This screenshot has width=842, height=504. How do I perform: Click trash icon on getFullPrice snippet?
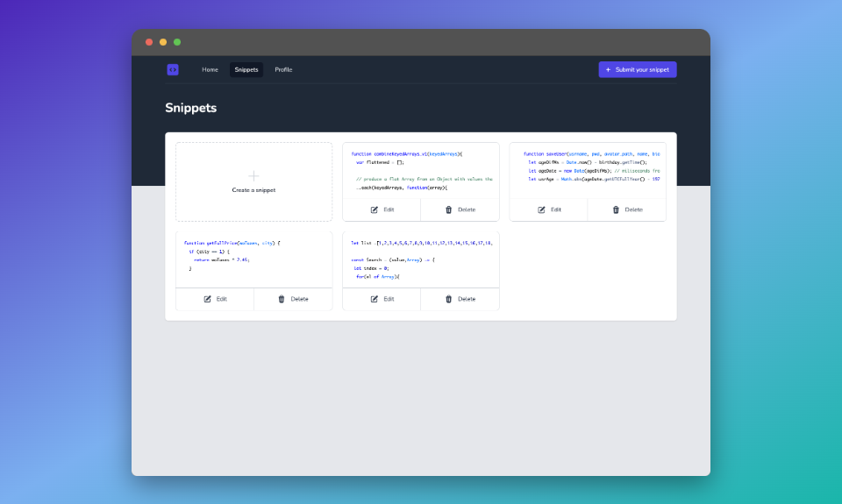pos(282,299)
